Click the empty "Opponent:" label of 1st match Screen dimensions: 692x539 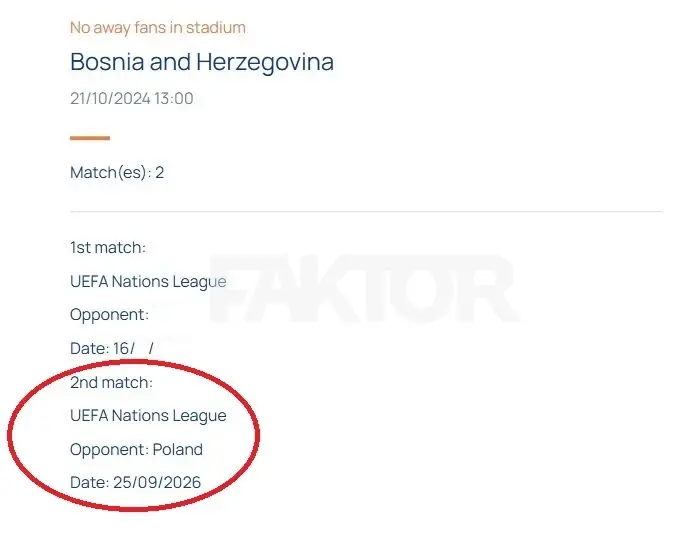pyautogui.click(x=109, y=315)
